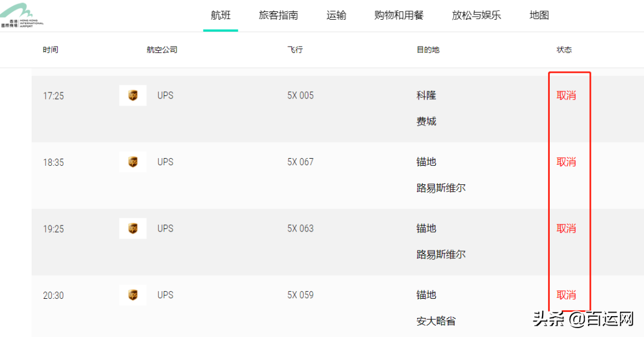Select the 20:30 departure time
The height and width of the screenshot is (337, 644).
click(54, 296)
